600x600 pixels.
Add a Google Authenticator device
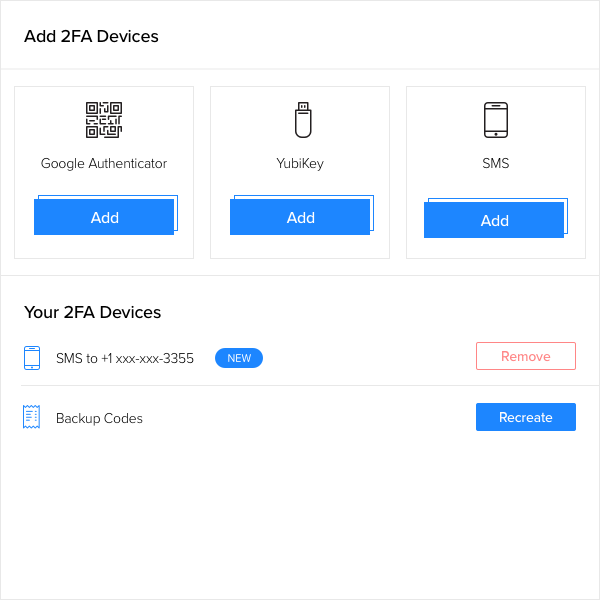click(104, 217)
